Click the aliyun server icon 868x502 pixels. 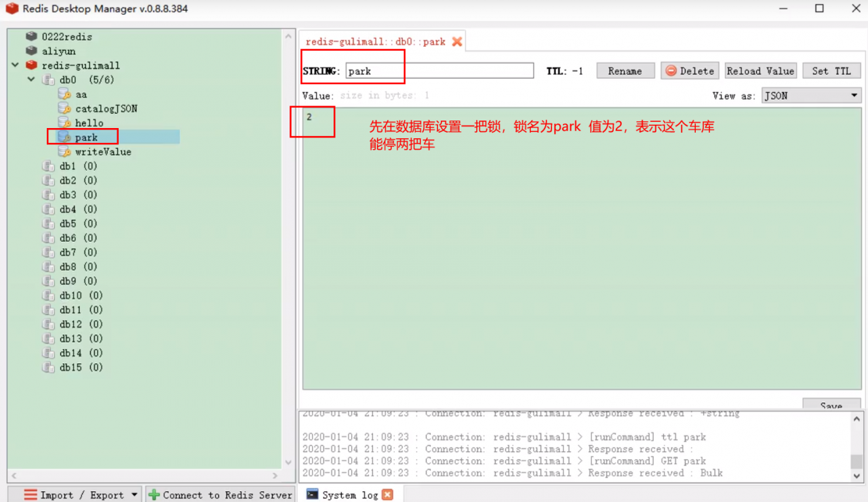point(31,51)
